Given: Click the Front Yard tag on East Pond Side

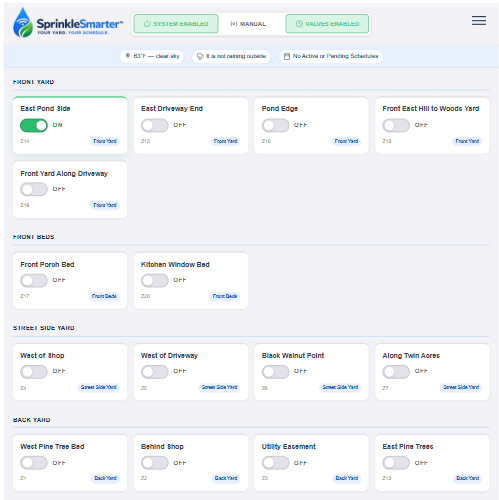Looking at the screenshot, I should point(105,141).
